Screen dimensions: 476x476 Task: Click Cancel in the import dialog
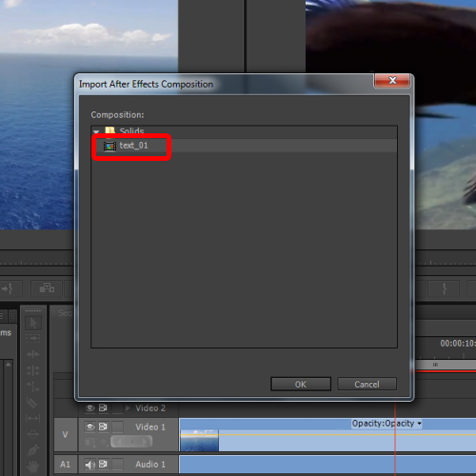click(367, 385)
